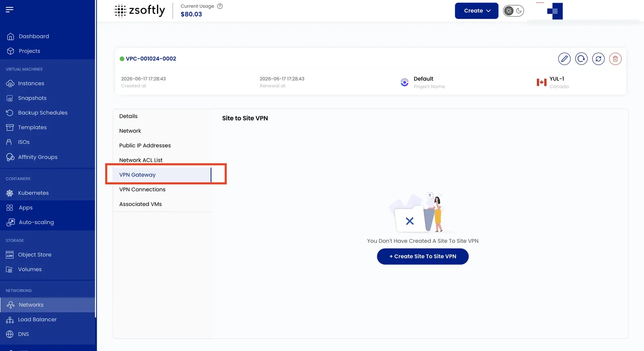Open the Projects cube icon
The width and height of the screenshot is (644, 351).
[x=10, y=51]
